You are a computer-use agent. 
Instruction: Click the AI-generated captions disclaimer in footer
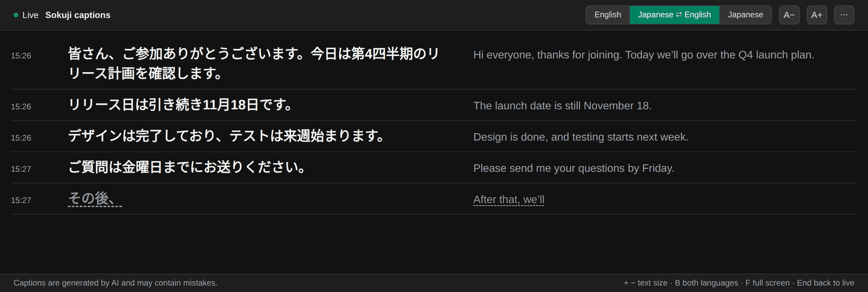pyautogui.click(x=116, y=283)
